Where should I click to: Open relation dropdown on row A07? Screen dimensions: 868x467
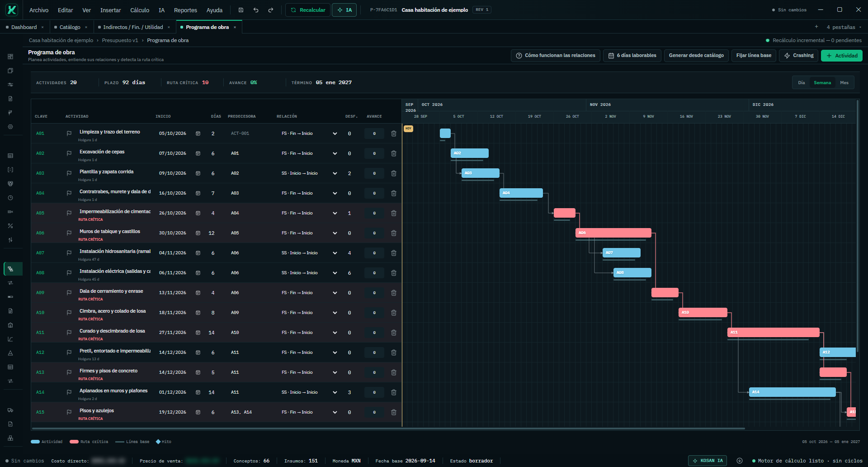point(335,253)
